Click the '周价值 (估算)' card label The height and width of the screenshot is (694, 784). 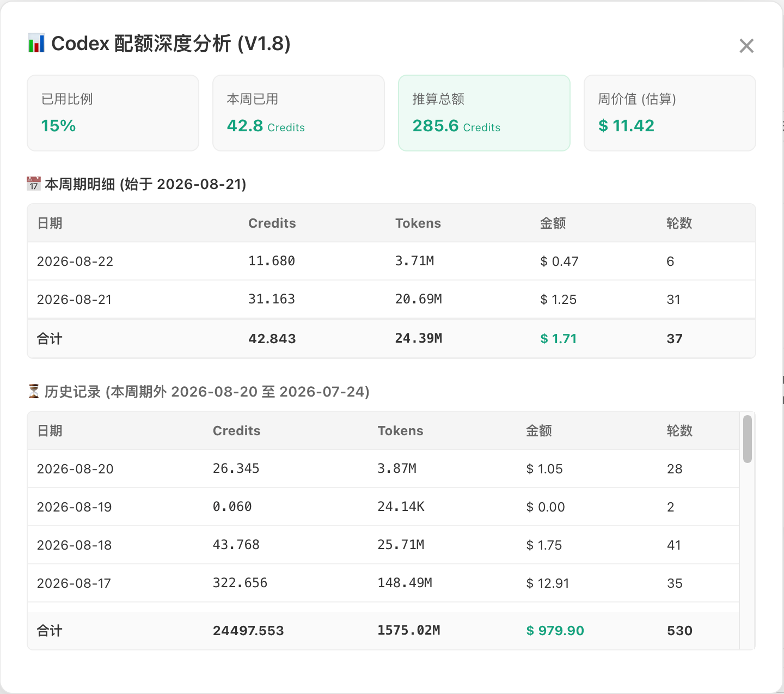tap(637, 99)
